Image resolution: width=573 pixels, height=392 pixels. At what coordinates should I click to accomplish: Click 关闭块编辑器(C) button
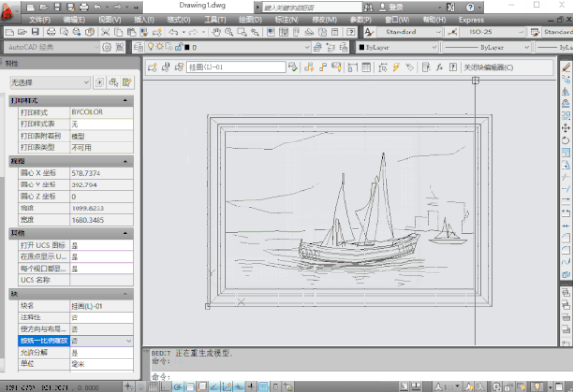[488, 67]
